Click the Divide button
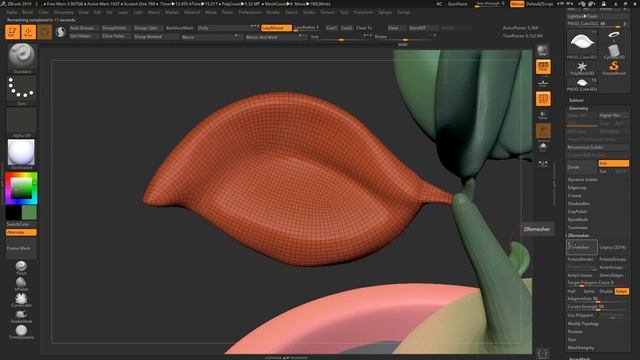 point(582,167)
